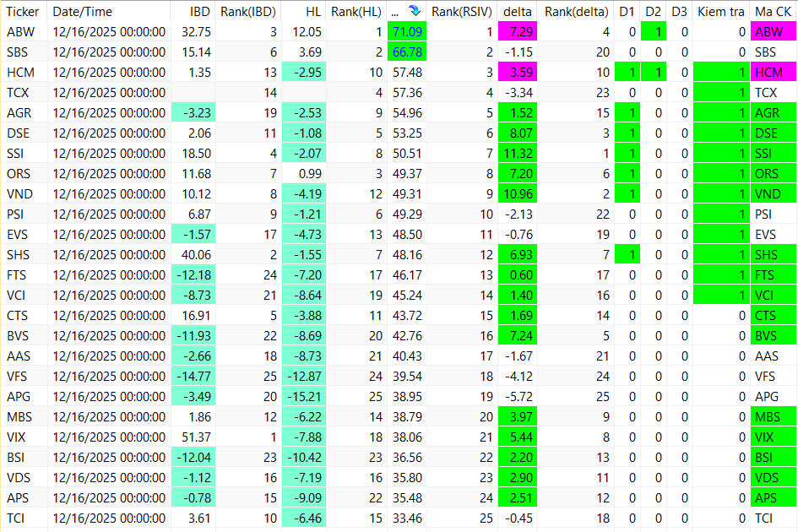Viewport: 798px width, 532px height.
Task: Click the Rank(delta) column header
Action: [x=576, y=11]
